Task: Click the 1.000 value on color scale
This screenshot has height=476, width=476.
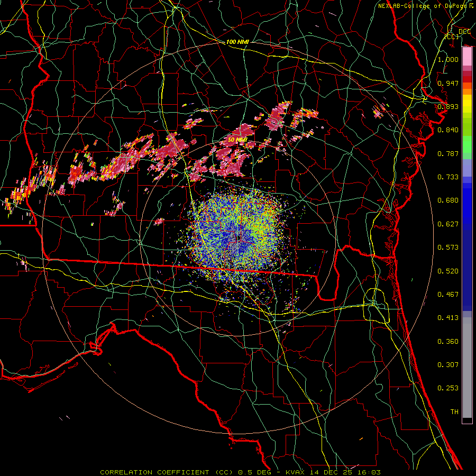Action: tap(448, 59)
